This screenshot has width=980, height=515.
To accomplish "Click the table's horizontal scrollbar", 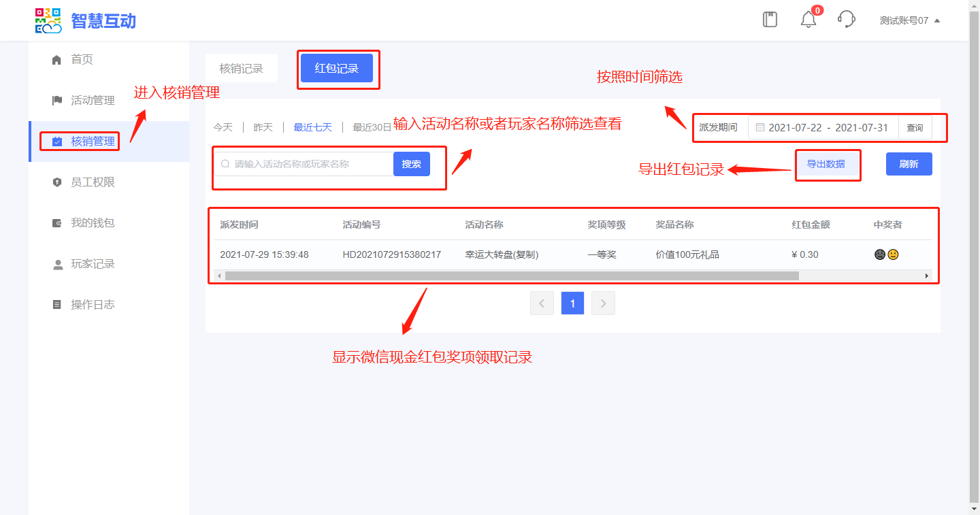I will [512, 276].
